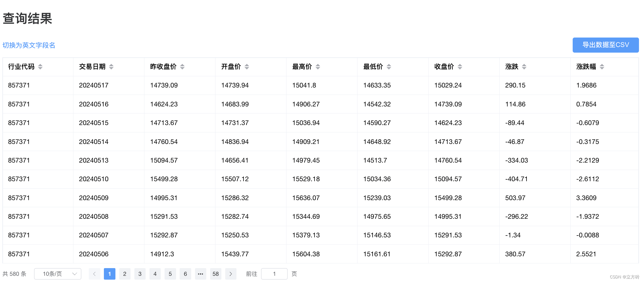Click change value -46.87
Screen dimensions: 644x282
[x=515, y=142]
